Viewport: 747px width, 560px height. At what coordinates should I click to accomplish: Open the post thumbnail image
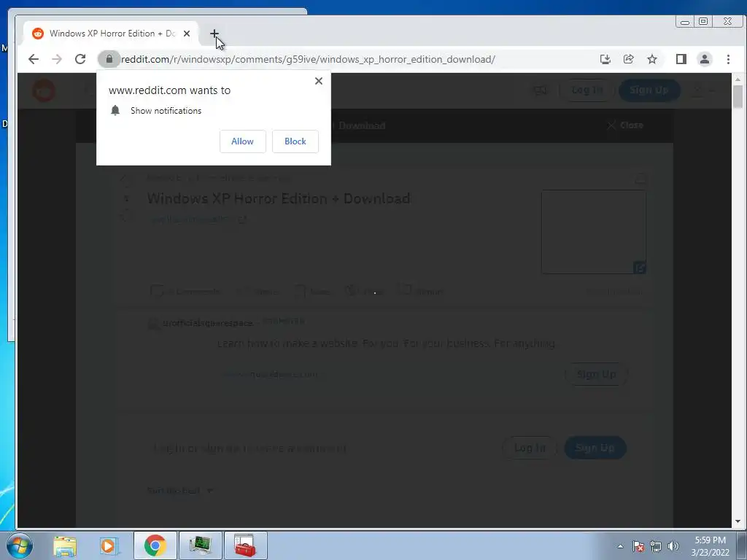594,232
